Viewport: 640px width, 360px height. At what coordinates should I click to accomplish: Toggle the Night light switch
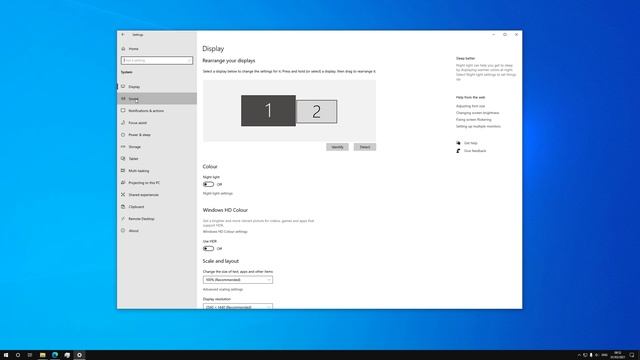tap(208, 184)
